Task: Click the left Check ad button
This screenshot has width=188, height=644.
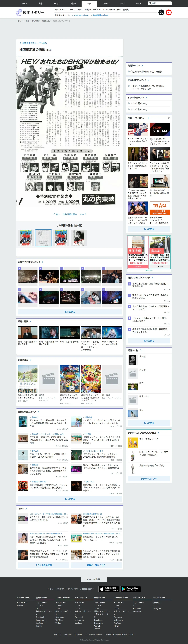Action: (138, 266)
